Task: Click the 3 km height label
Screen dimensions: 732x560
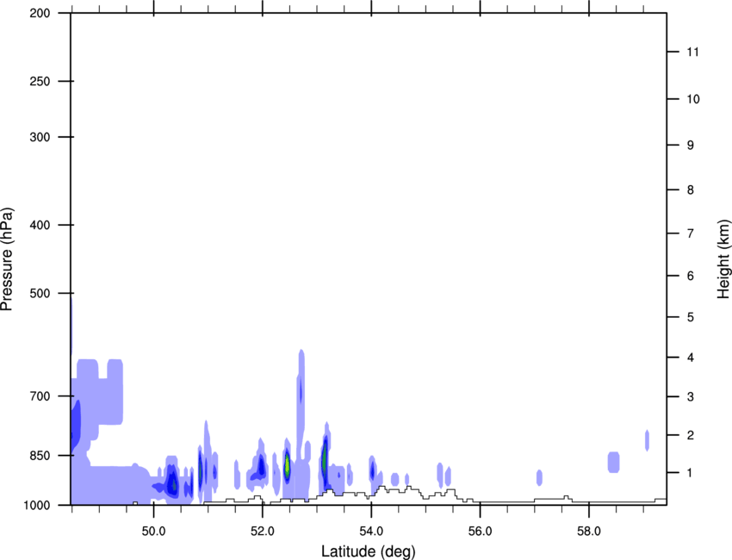Action: [691, 397]
